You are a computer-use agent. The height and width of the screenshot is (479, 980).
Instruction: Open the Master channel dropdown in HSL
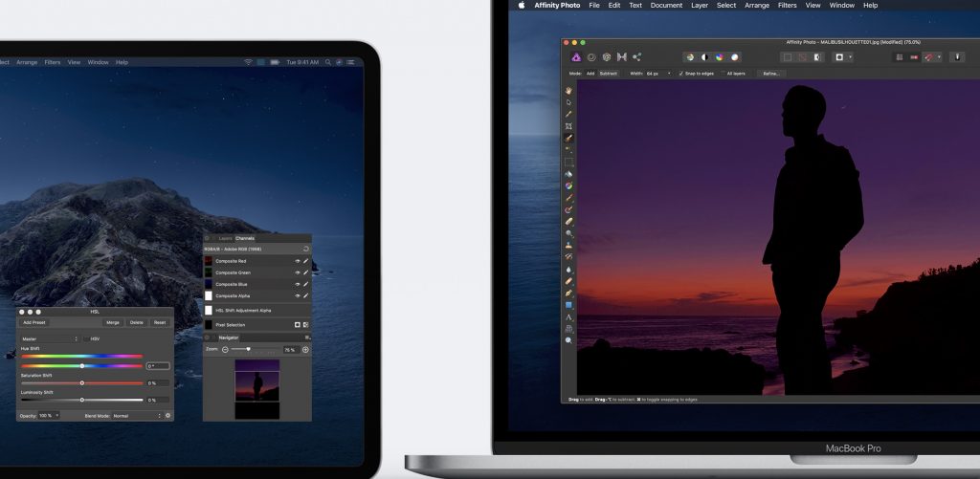50,338
